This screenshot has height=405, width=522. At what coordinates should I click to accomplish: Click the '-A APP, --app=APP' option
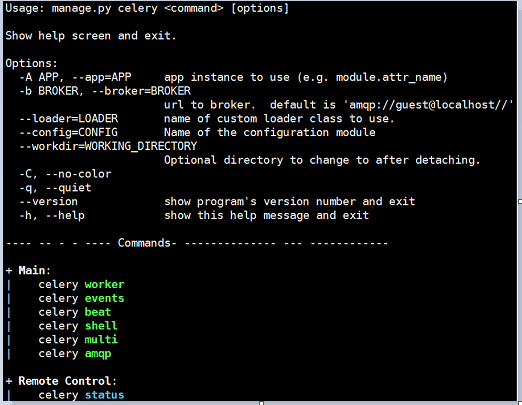pyautogui.click(x=75, y=77)
